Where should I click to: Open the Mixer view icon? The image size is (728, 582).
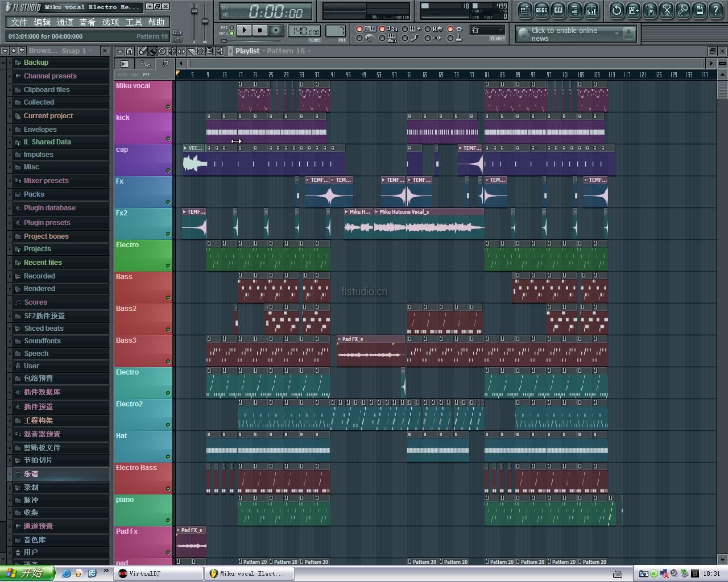click(591, 10)
